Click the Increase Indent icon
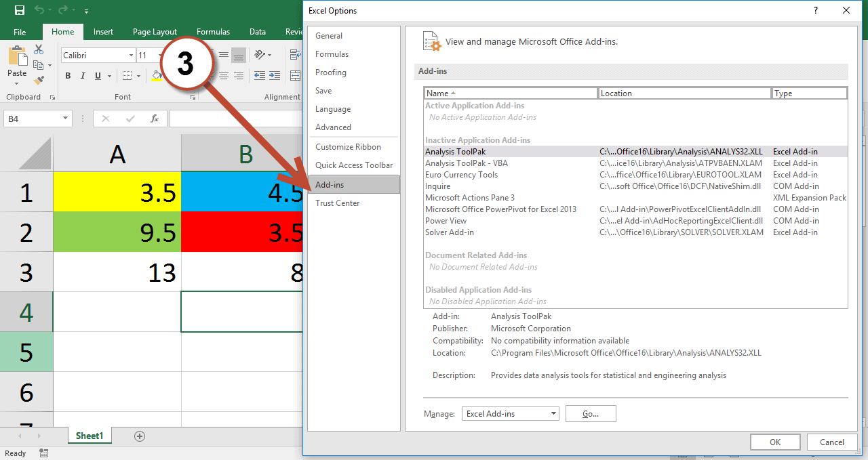This screenshot has height=460, width=868. click(x=275, y=76)
